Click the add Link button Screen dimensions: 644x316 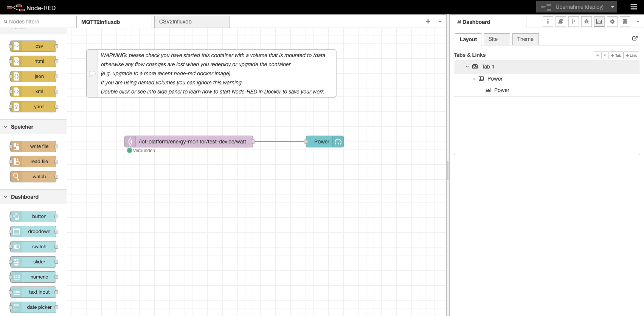pyautogui.click(x=631, y=55)
